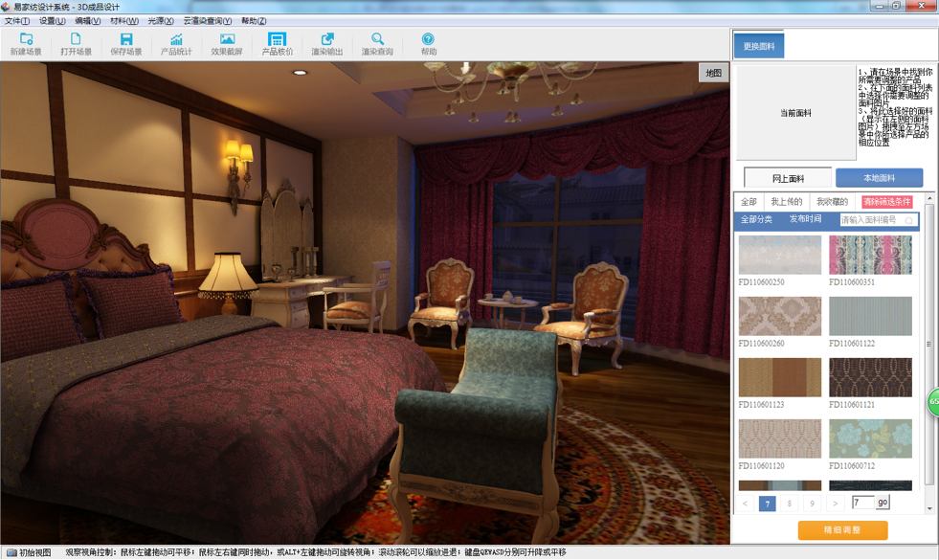The height and width of the screenshot is (560, 939).
Task: Select page 7 in the pagination
Action: [x=767, y=504]
